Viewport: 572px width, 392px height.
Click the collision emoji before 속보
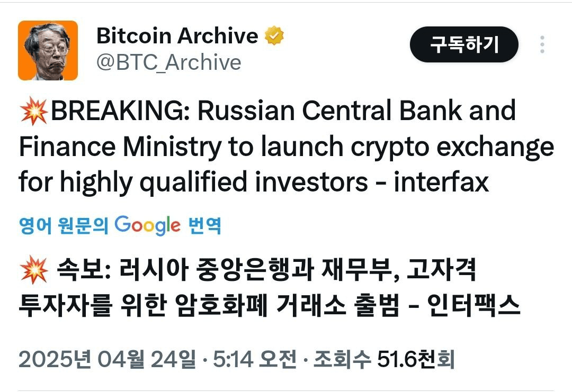click(x=33, y=271)
